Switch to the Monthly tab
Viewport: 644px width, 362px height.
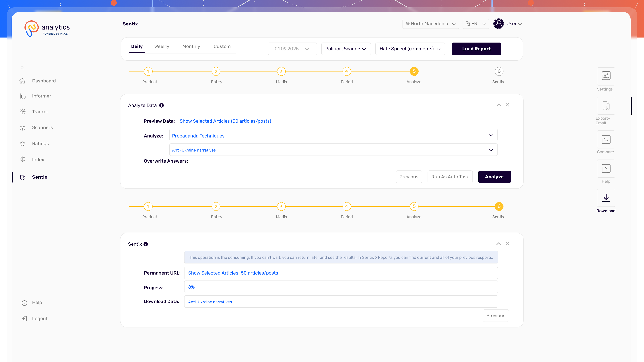point(191,46)
